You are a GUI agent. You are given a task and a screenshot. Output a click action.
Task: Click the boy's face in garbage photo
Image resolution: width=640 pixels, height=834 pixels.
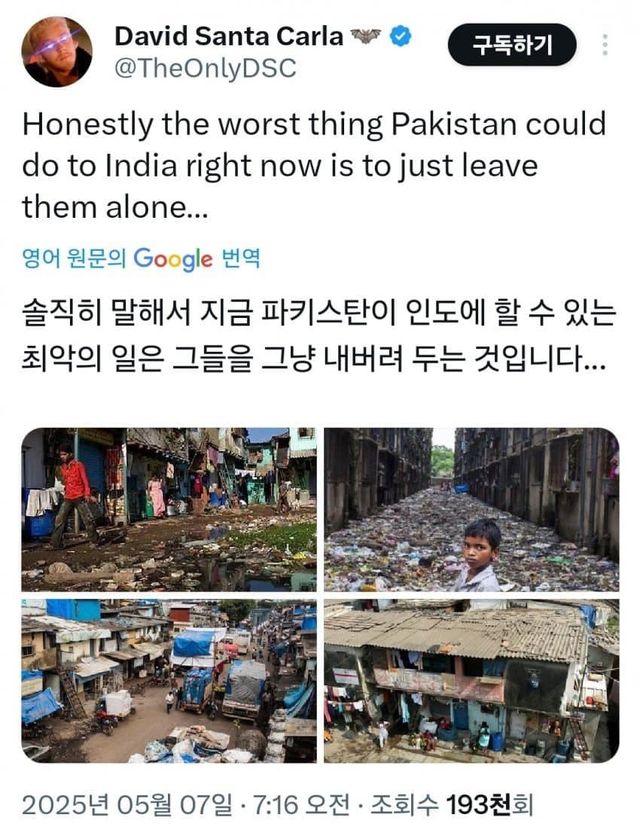(x=481, y=546)
